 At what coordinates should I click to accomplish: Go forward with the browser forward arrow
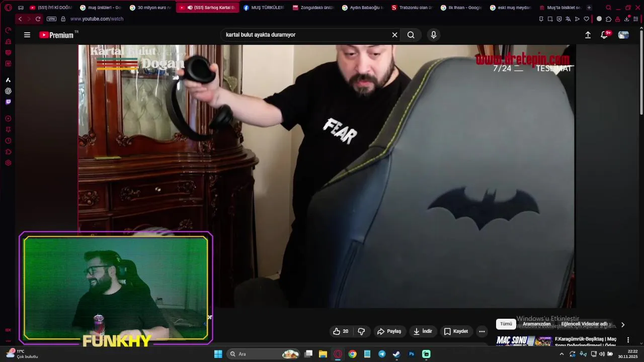(x=29, y=19)
